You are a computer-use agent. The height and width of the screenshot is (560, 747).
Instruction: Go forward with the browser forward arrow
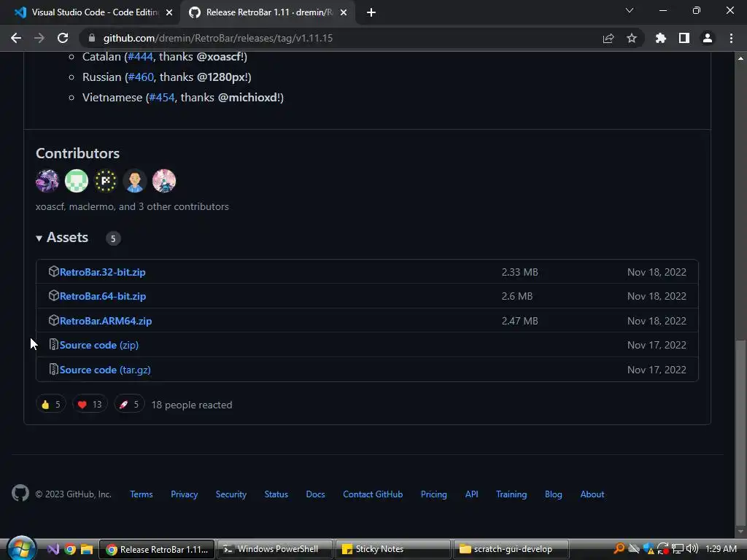(x=39, y=38)
